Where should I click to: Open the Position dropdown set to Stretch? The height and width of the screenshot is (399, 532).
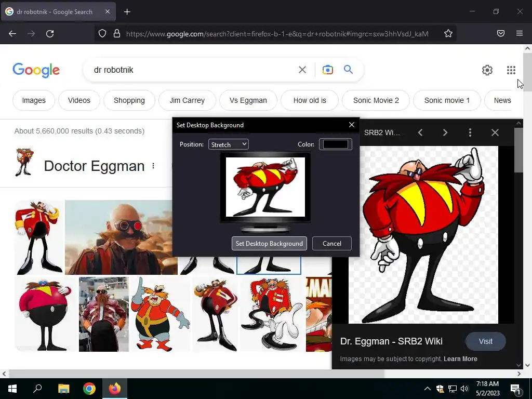click(x=229, y=144)
